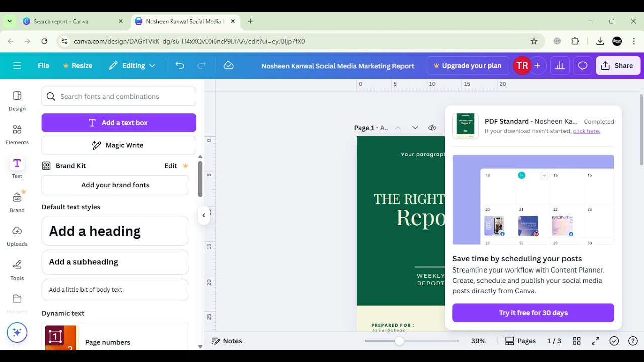Click the hide page eye icon
The width and height of the screenshot is (644, 362).
[432, 128]
